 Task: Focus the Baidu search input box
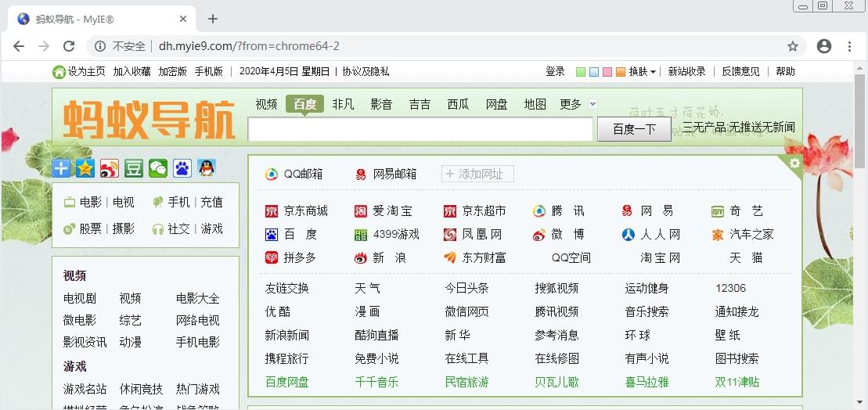(420, 129)
